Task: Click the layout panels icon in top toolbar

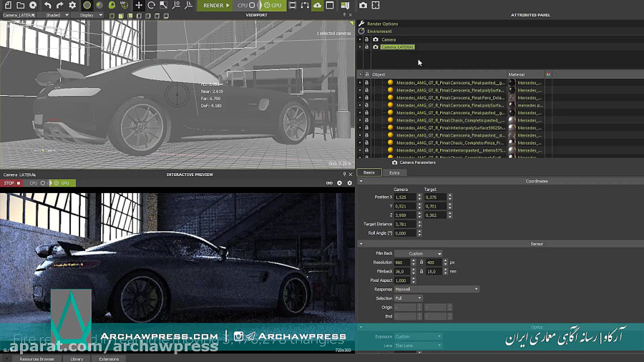Action: pos(345,5)
